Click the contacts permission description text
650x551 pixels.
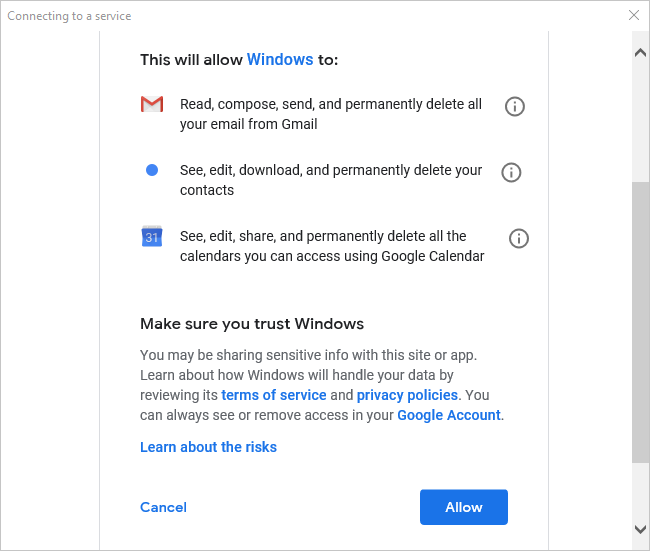(x=330, y=180)
